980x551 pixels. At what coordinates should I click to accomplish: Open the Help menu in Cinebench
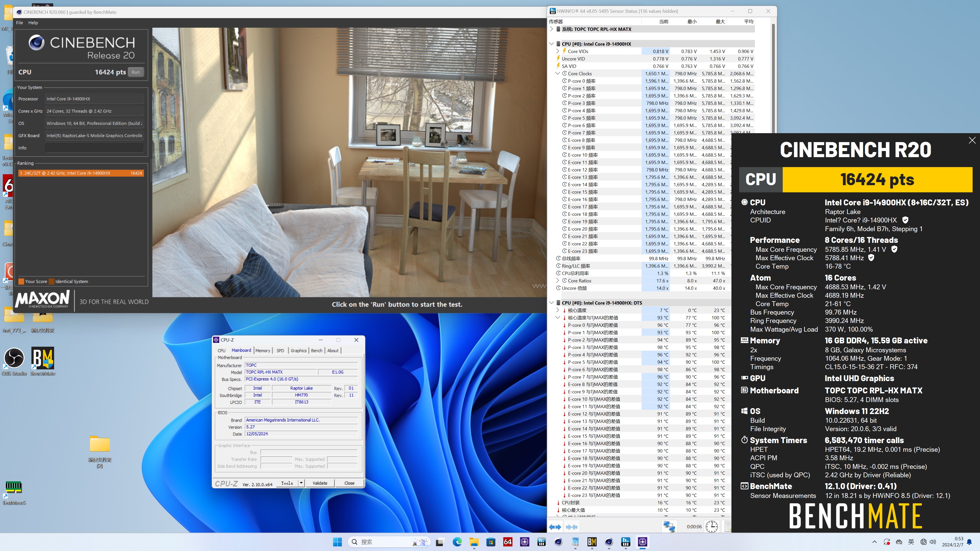click(33, 23)
